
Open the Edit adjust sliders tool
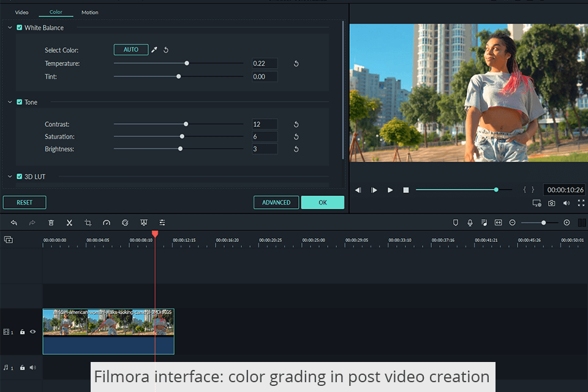162,223
